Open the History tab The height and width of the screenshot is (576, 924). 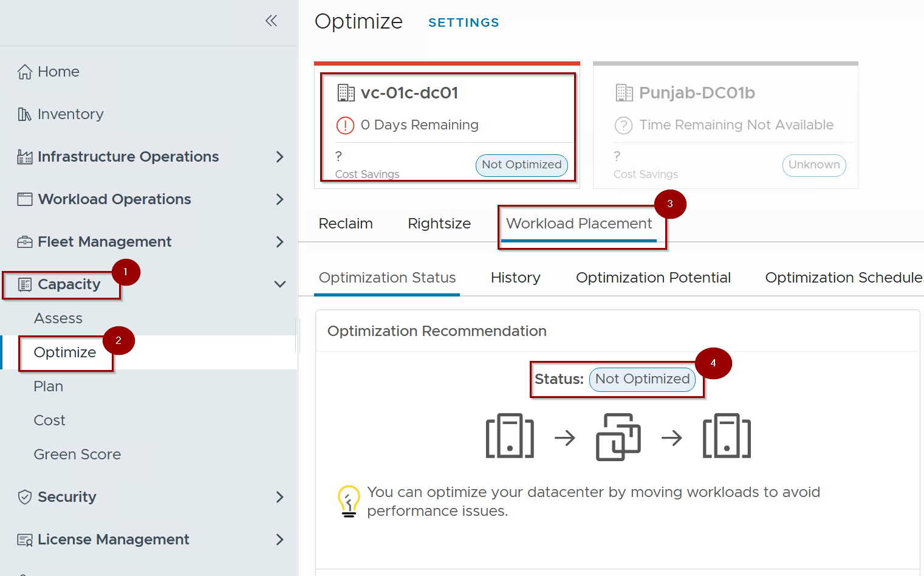coord(515,278)
